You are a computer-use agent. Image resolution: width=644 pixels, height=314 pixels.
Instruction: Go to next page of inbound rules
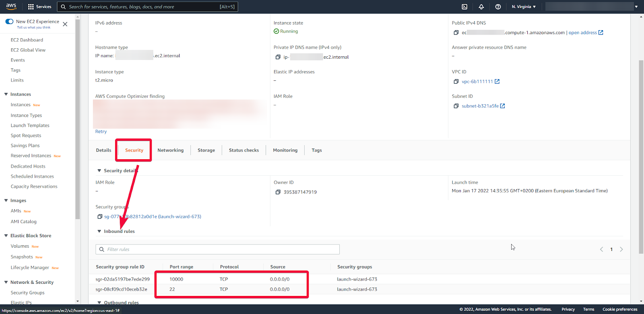(621, 249)
